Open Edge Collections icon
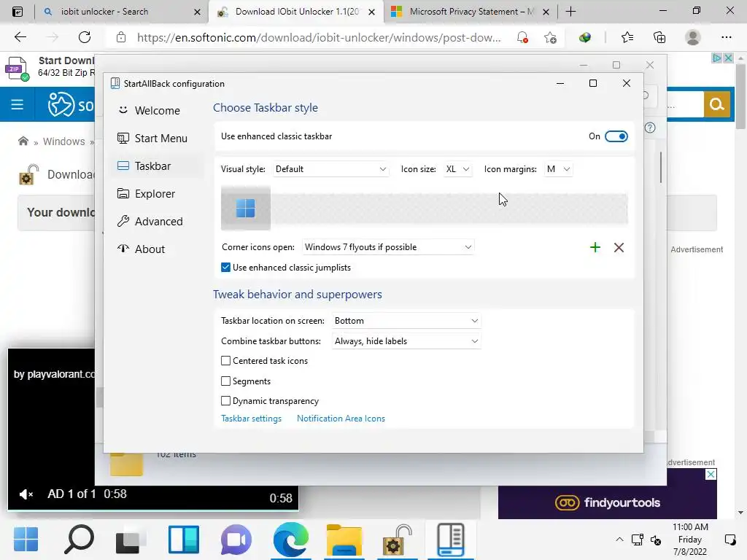Screen dimensions: 747x560 tap(659, 37)
